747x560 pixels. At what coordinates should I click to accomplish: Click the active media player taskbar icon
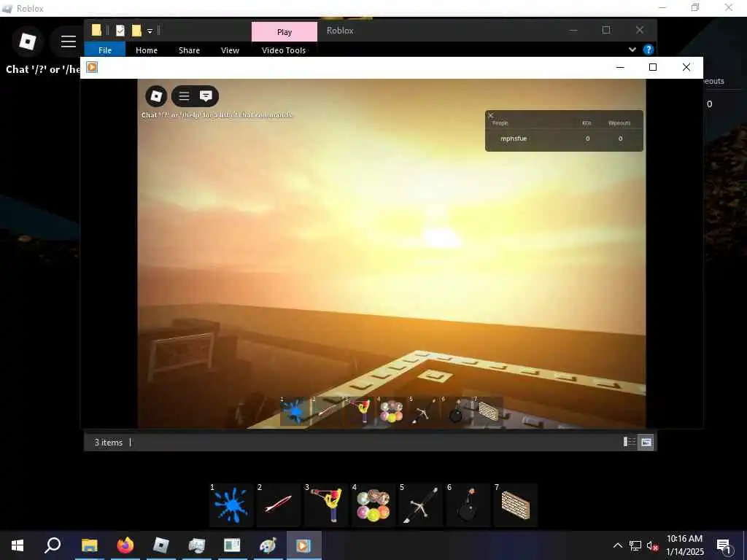coord(303,545)
